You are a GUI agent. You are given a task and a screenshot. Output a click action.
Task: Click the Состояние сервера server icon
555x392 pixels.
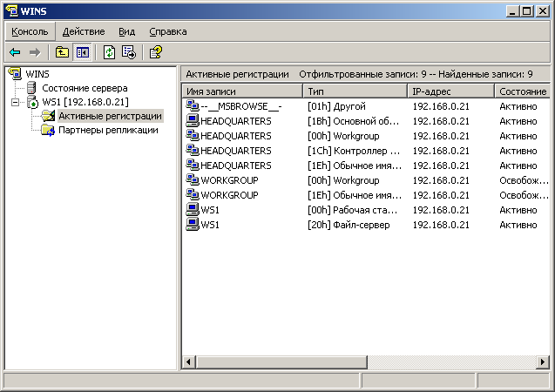31,88
